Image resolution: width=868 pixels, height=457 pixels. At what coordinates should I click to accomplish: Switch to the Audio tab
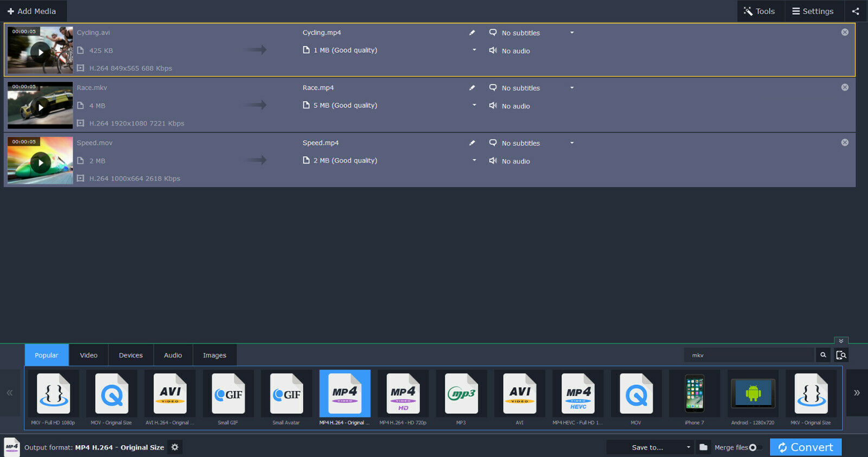pos(173,355)
